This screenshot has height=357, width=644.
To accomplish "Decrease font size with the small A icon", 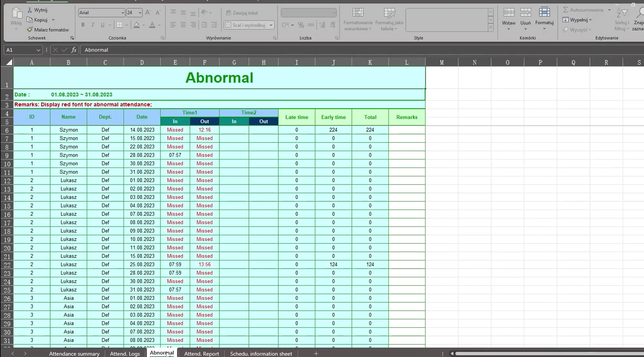I will click(158, 13).
